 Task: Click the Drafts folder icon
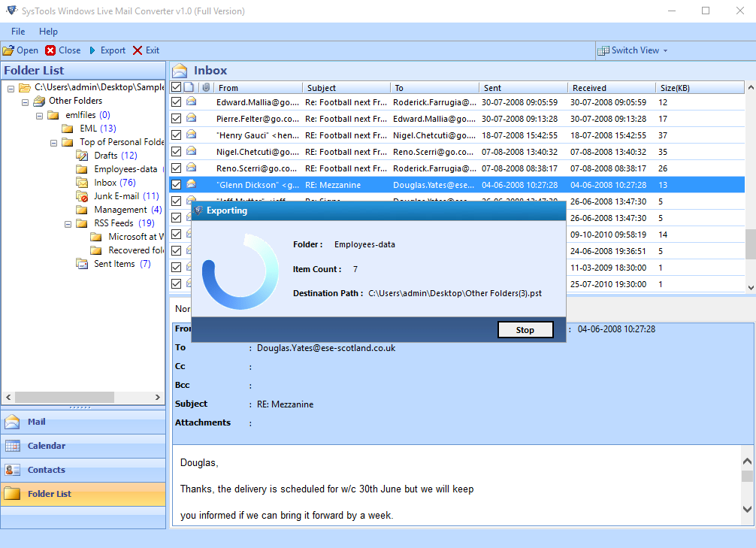click(82, 156)
